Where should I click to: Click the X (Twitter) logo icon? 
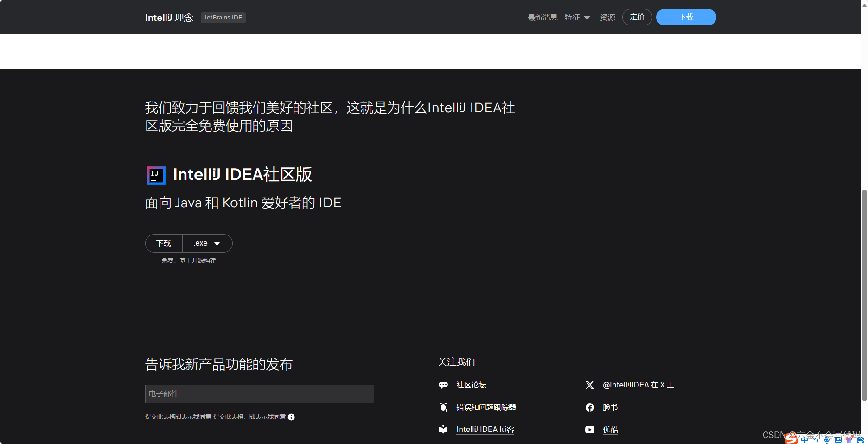click(590, 385)
